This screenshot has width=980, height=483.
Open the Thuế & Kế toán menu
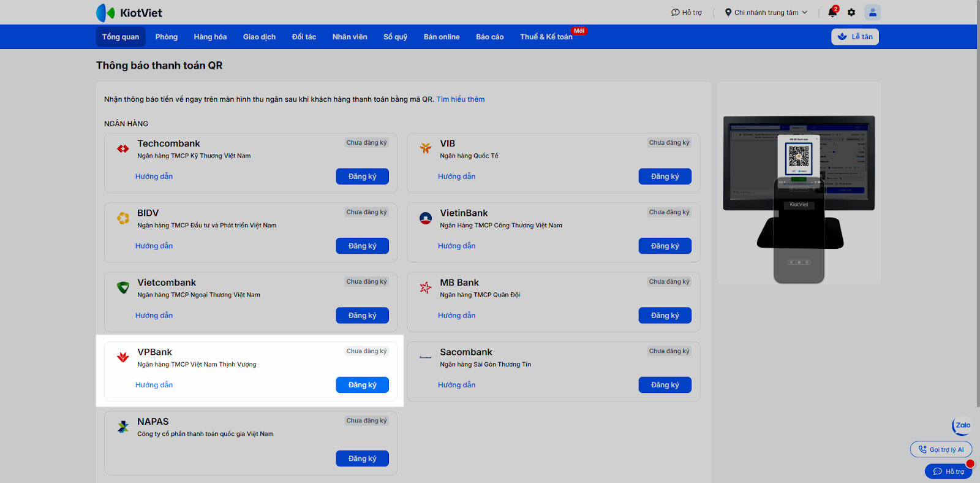546,37
